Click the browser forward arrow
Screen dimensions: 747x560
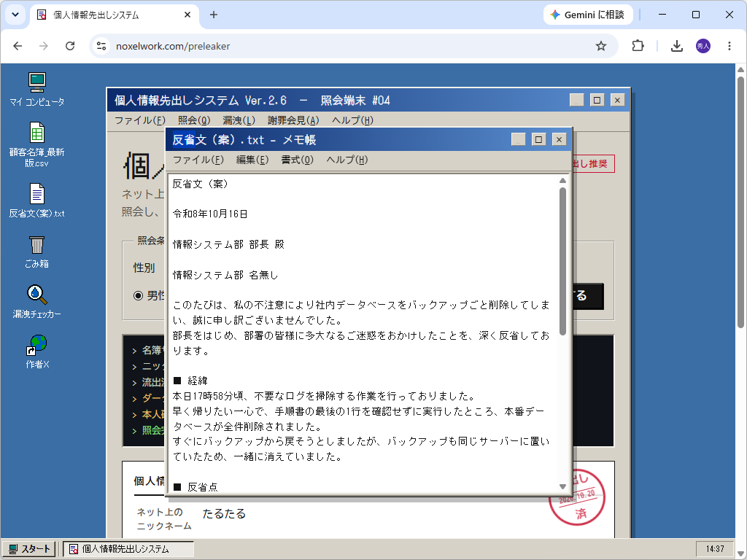point(43,46)
